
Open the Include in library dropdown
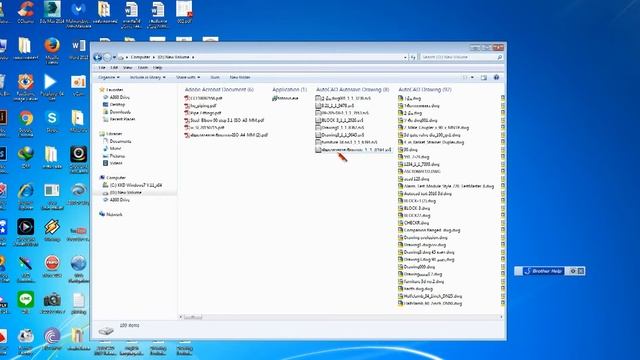[147, 77]
